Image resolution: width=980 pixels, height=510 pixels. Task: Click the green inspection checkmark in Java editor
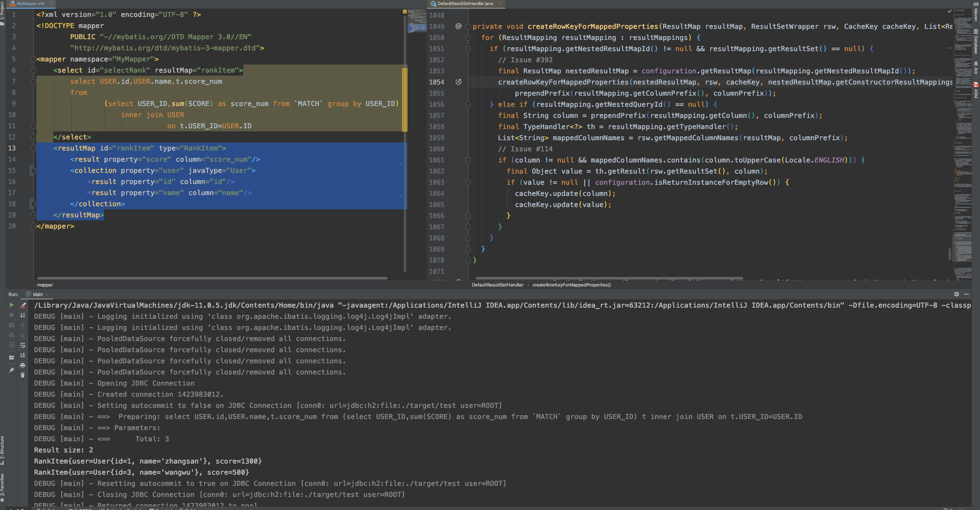949,12
